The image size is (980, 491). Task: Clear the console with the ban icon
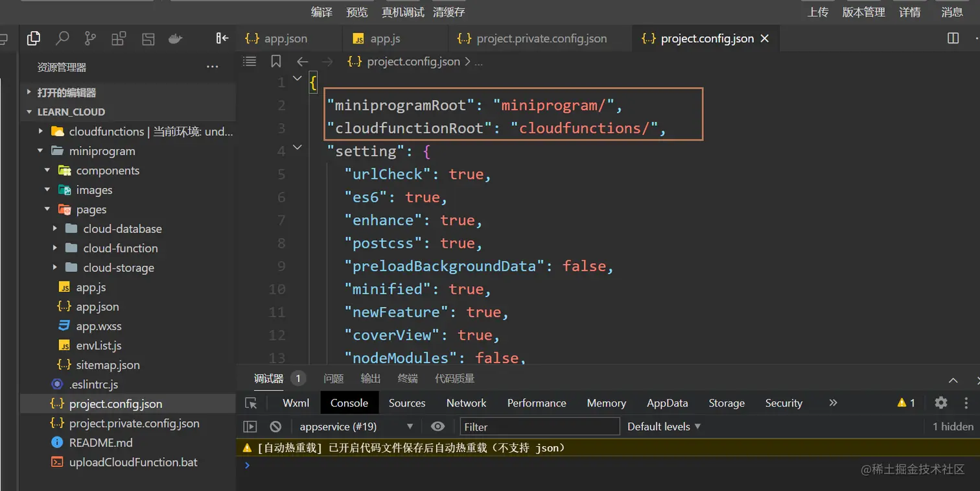point(275,426)
